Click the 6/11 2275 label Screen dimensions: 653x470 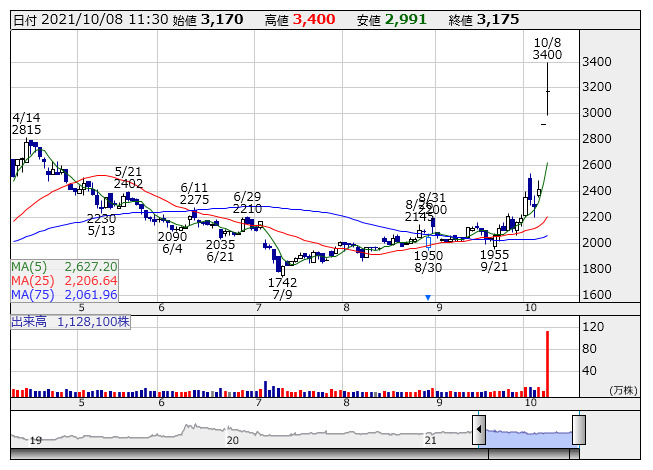pos(194,194)
